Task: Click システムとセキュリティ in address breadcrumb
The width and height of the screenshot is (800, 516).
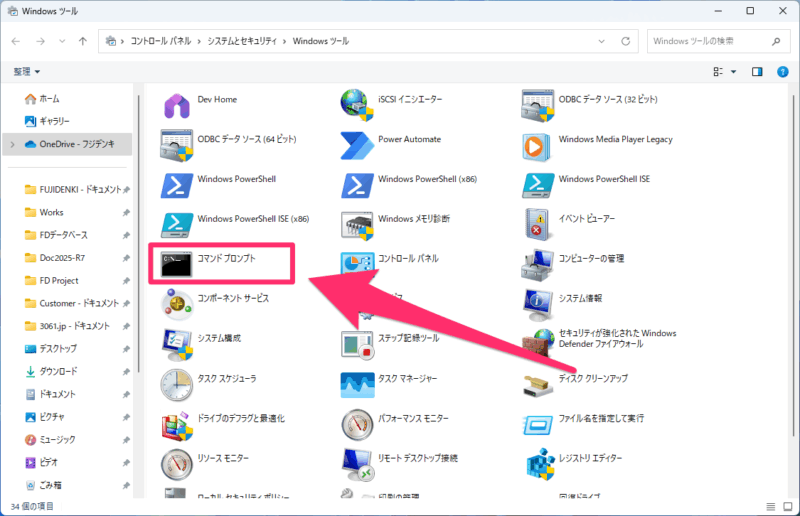Action: point(242,41)
